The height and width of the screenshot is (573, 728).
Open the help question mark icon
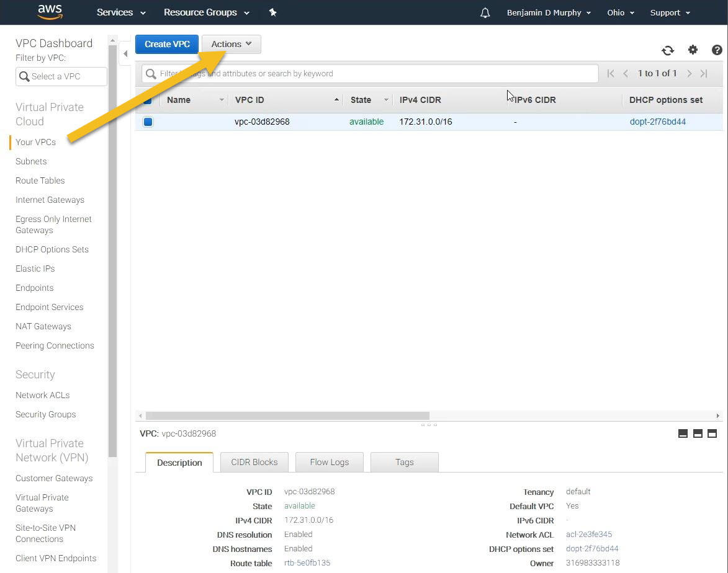pyautogui.click(x=717, y=50)
